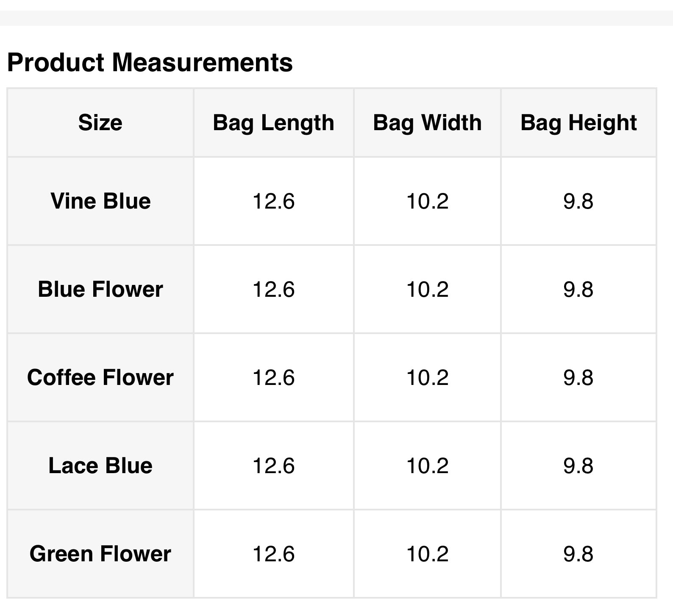Select the Bag Length column header

point(273,123)
